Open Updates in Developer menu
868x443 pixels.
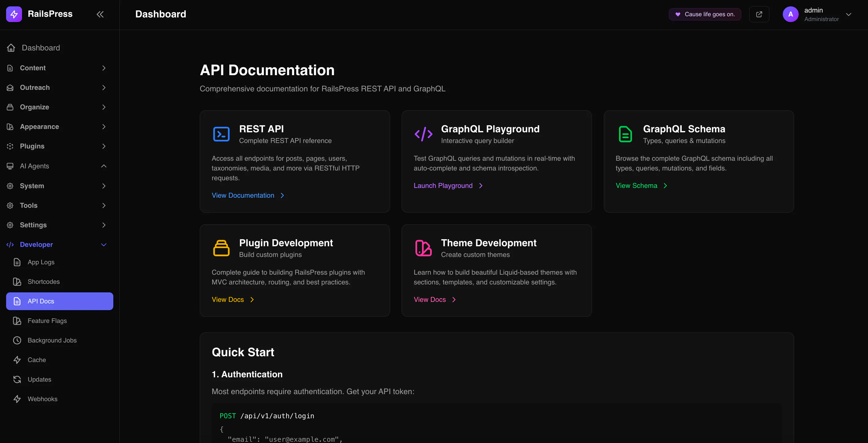coord(60,380)
